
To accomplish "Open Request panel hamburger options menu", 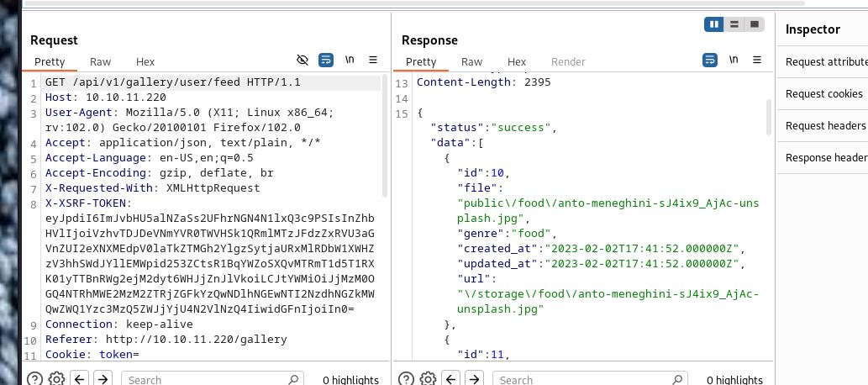I will [x=373, y=60].
